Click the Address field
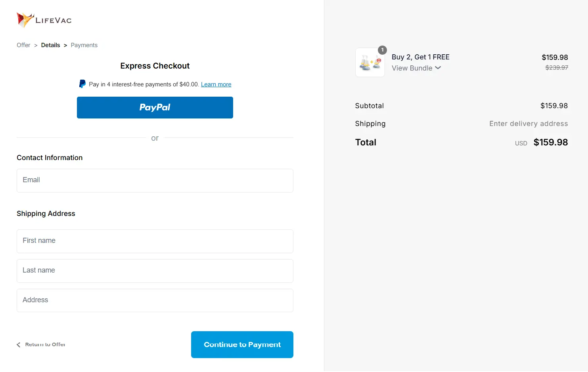The width and height of the screenshot is (588, 372). click(155, 300)
